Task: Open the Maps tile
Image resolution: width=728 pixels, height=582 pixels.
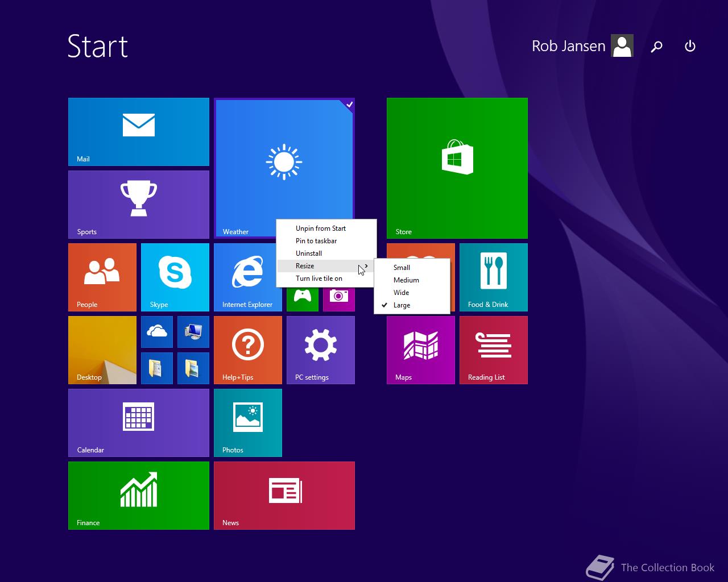Action: pyautogui.click(x=421, y=350)
